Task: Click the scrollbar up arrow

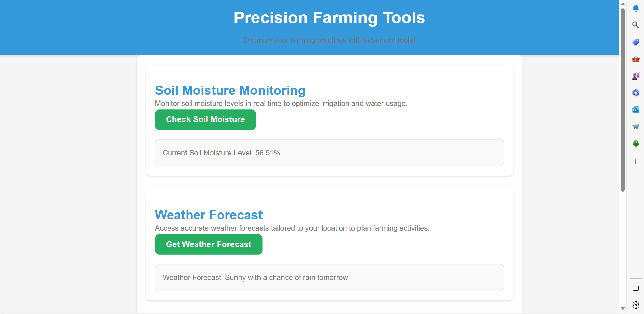Action: pos(622,4)
